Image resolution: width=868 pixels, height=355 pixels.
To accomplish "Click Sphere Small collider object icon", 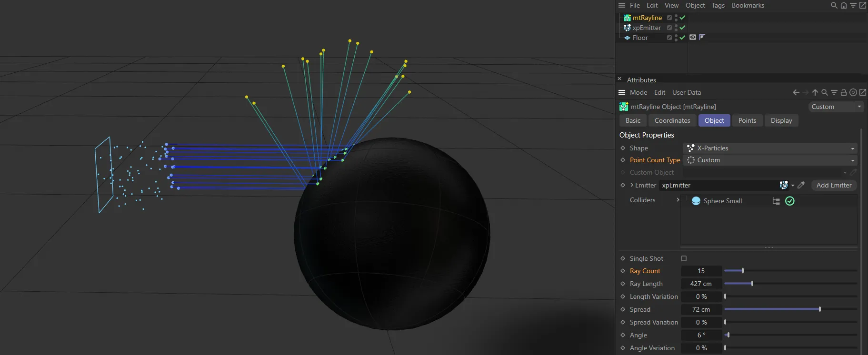I will 696,201.
